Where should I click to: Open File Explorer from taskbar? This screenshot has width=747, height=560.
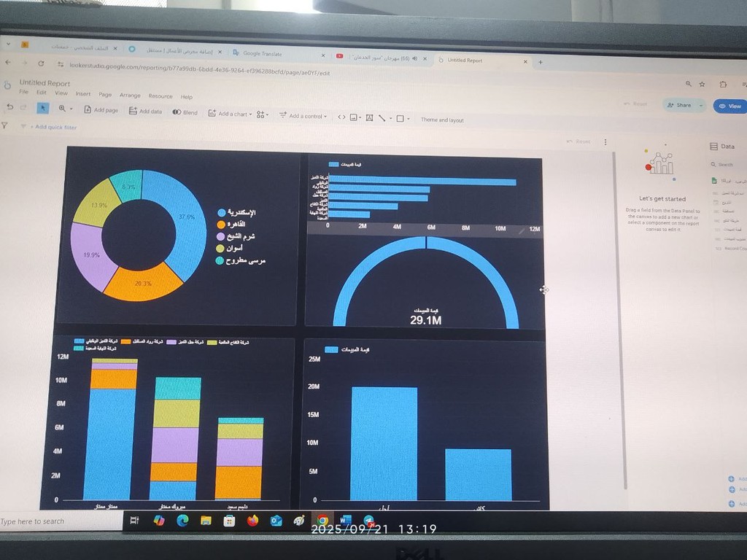[x=206, y=521]
